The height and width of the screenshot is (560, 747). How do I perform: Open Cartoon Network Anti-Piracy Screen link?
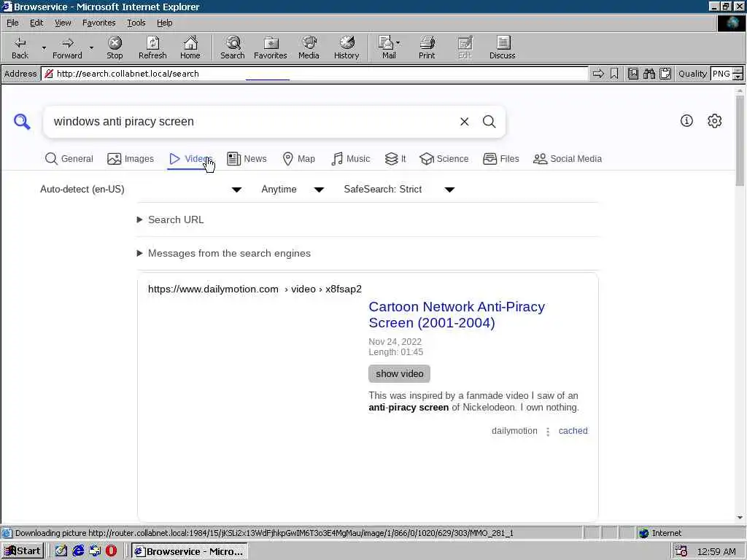[x=457, y=315]
